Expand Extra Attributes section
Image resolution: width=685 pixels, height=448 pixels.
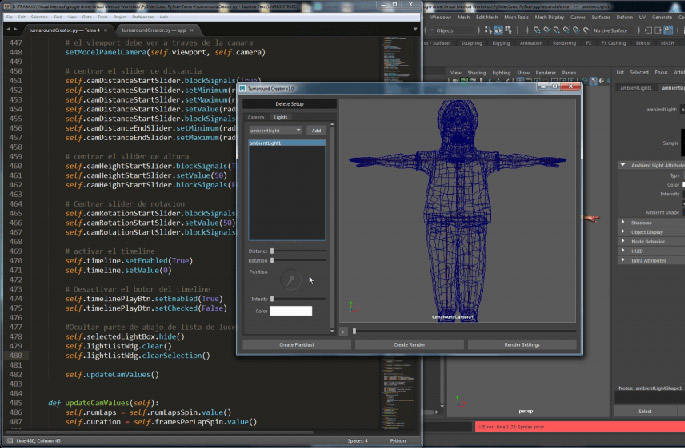click(x=623, y=260)
